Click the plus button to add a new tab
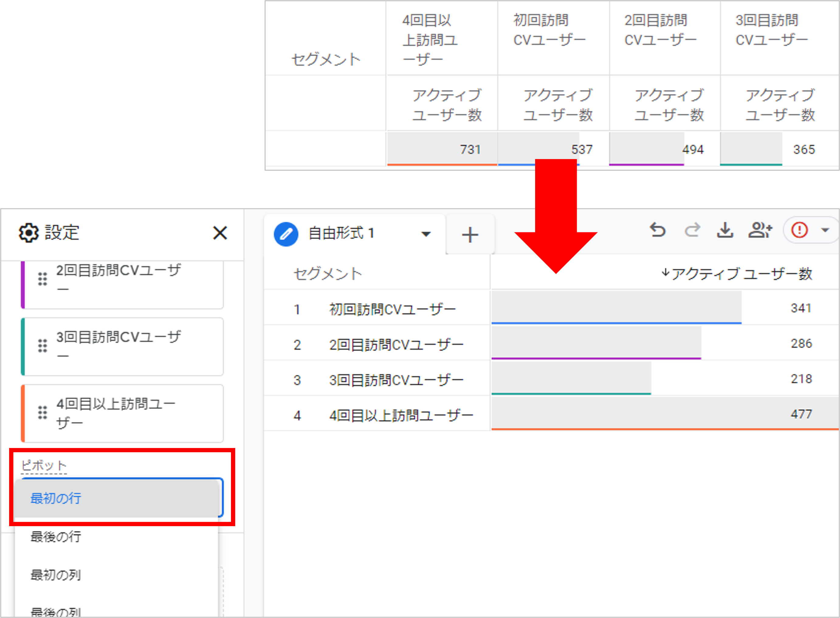This screenshot has width=840, height=618. 470,234
